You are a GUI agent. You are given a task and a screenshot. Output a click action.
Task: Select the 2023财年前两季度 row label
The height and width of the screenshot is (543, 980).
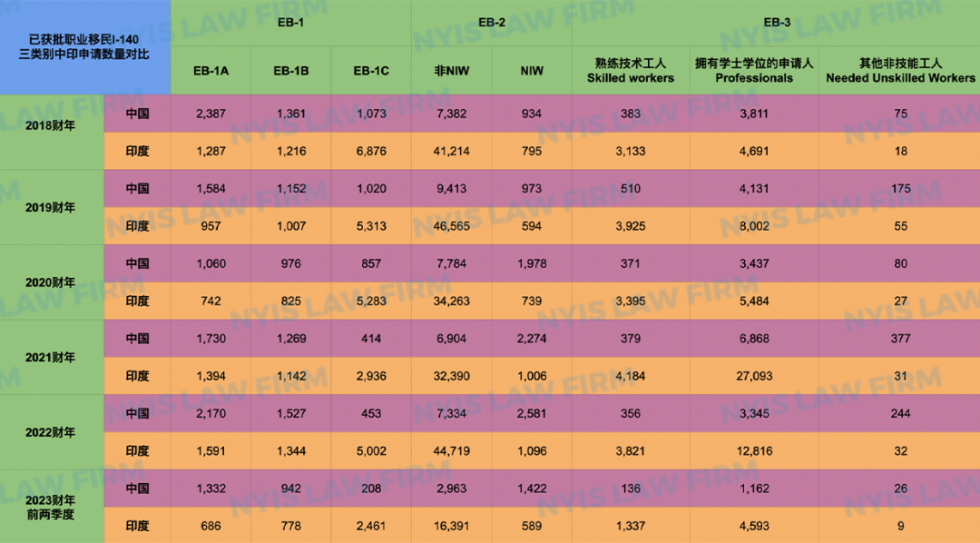51,507
